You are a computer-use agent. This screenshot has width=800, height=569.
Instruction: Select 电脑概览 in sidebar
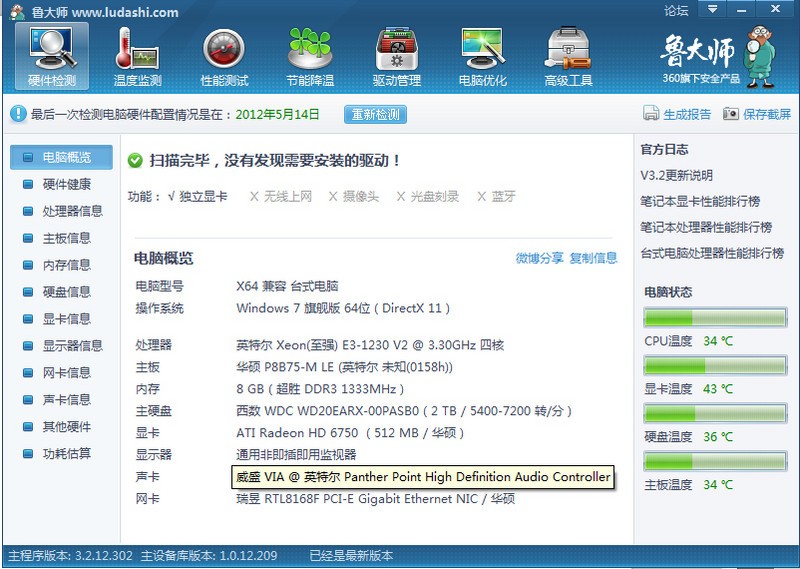point(61,157)
